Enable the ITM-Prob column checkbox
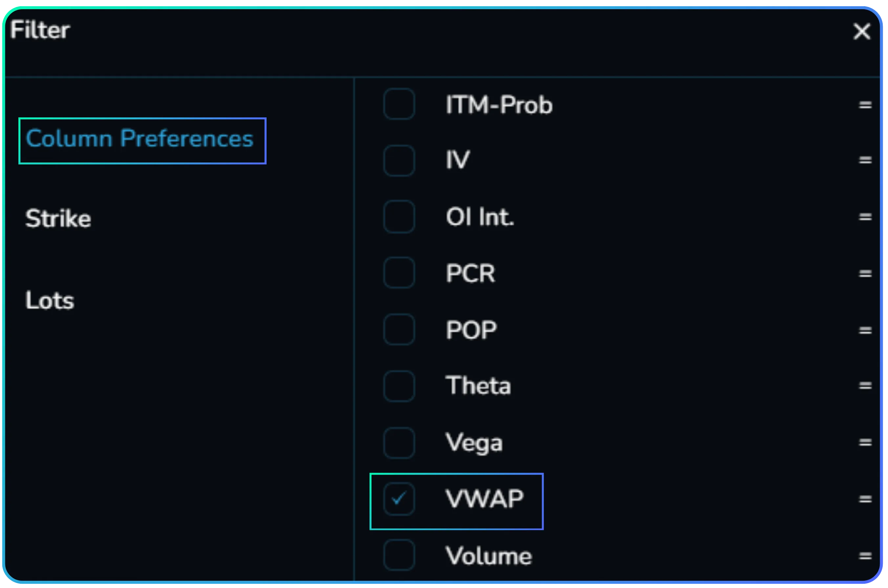 (x=399, y=105)
